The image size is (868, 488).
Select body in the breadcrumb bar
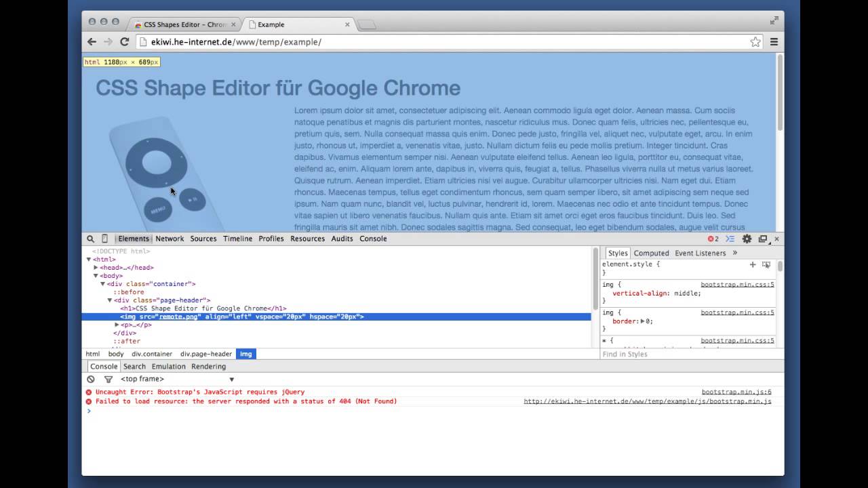tap(116, 354)
